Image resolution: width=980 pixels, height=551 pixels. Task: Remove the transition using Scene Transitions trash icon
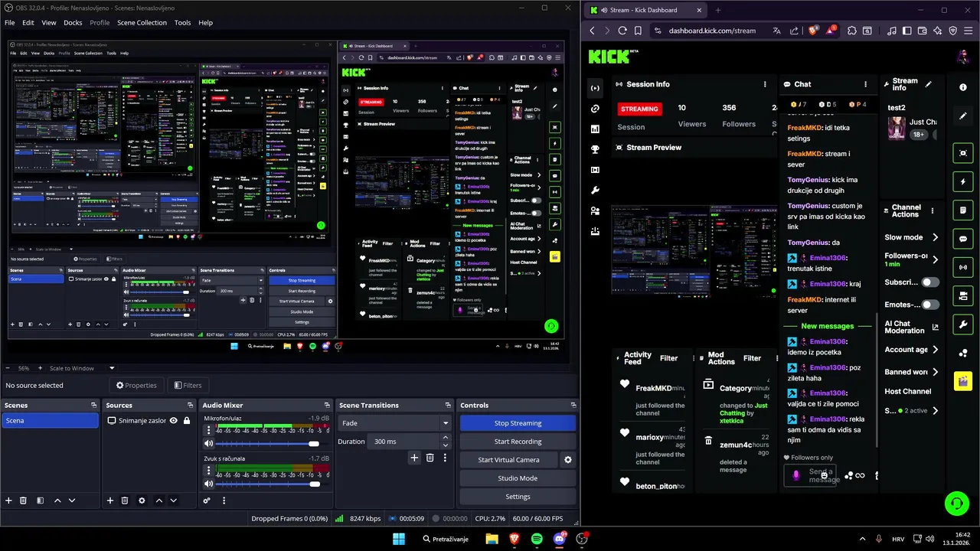pyautogui.click(x=430, y=458)
